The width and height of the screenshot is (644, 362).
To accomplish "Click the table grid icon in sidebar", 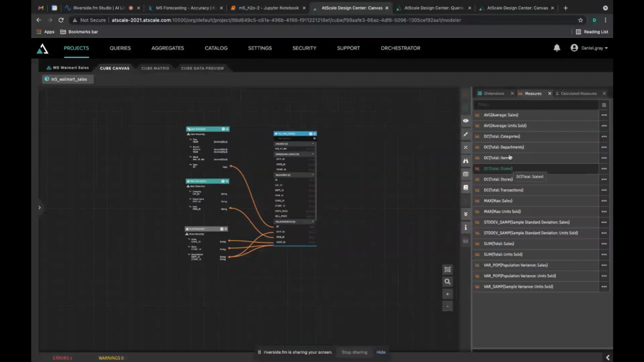I will click(466, 174).
